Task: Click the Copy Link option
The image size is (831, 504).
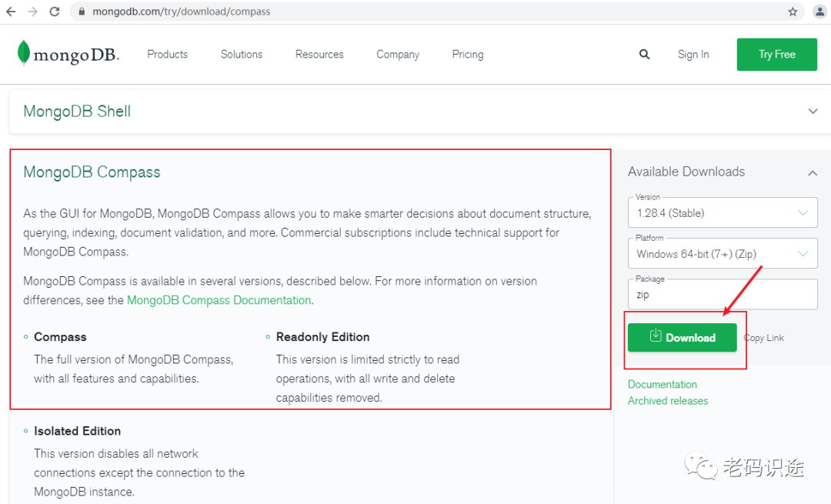Action: pos(764,338)
